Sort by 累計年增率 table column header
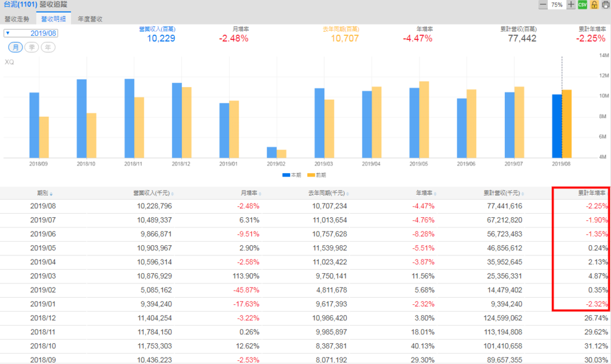This screenshot has width=611, height=364. [x=593, y=193]
